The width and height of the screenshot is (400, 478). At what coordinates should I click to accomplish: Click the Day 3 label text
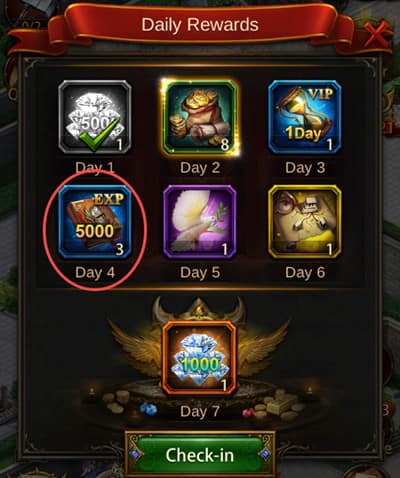point(305,168)
